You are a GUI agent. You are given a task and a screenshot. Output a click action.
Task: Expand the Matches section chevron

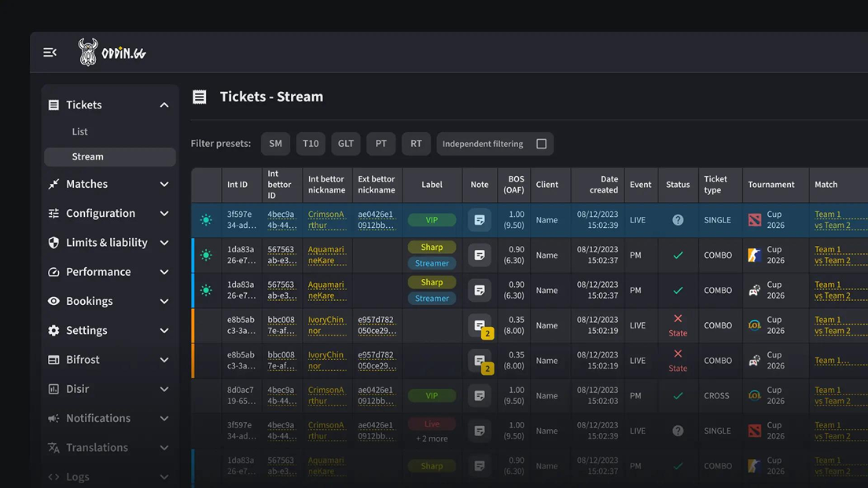pyautogui.click(x=164, y=184)
